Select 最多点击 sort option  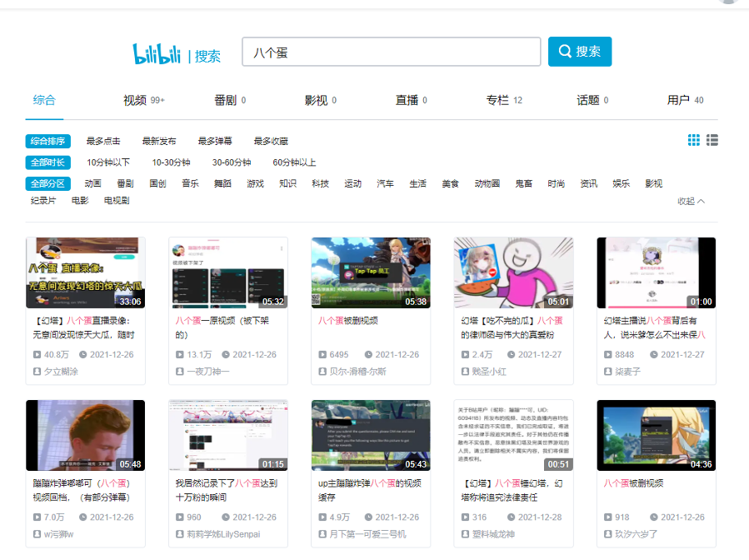coord(103,142)
